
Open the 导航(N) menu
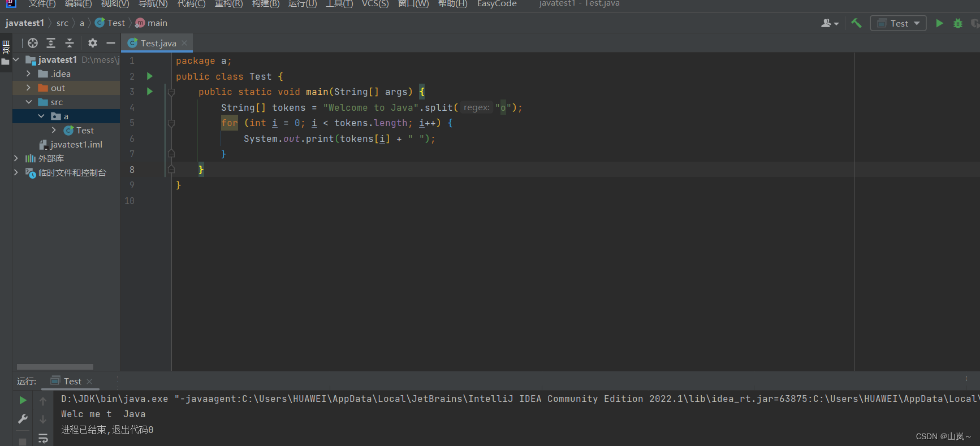coord(153,4)
